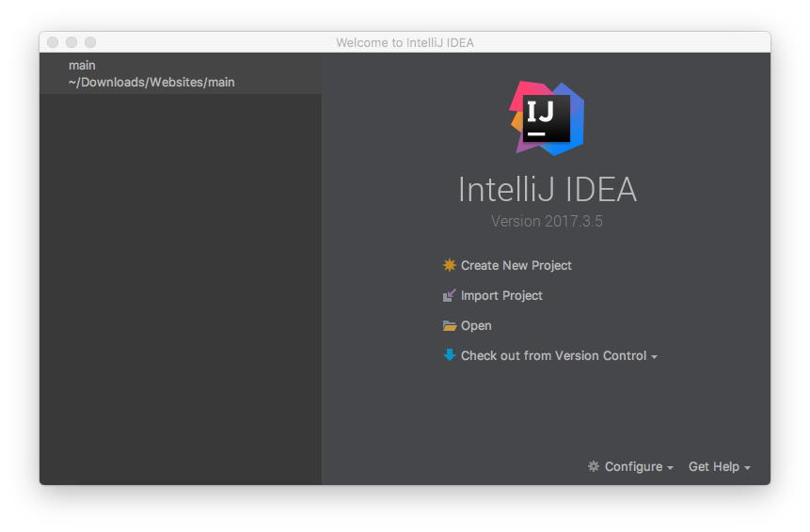Select Create New Project
The image size is (810, 532).
coord(516,266)
